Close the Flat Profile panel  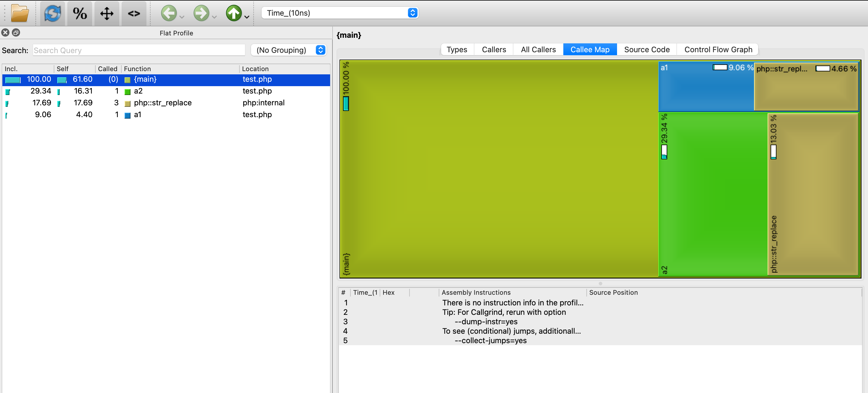(x=5, y=33)
